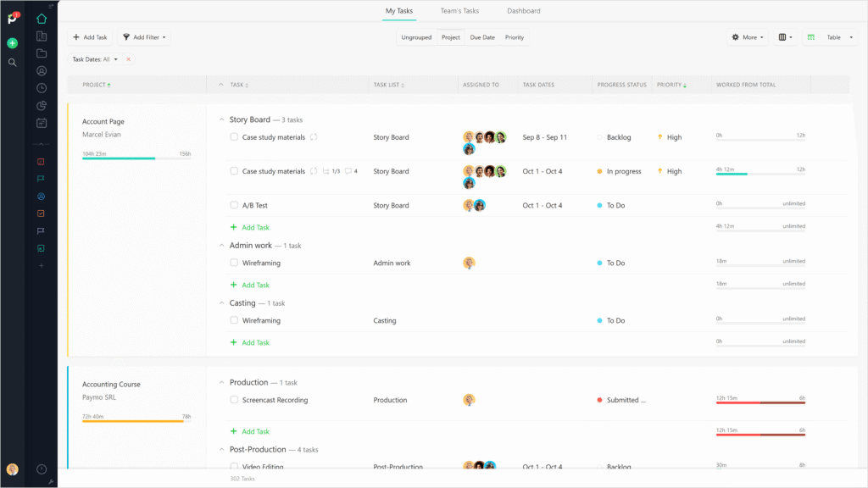The width and height of the screenshot is (868, 488).
Task: Check the Wireframing checkbox under Admin work
Action: (234, 263)
